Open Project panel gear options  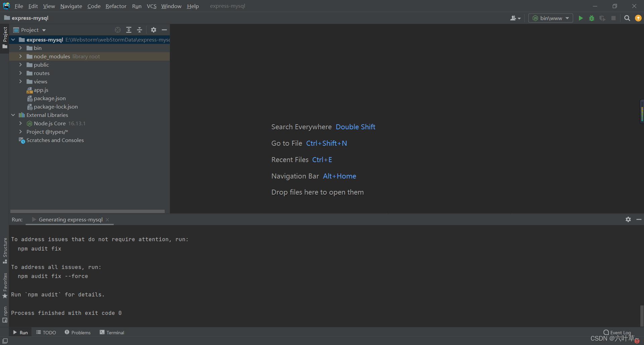pos(154,30)
